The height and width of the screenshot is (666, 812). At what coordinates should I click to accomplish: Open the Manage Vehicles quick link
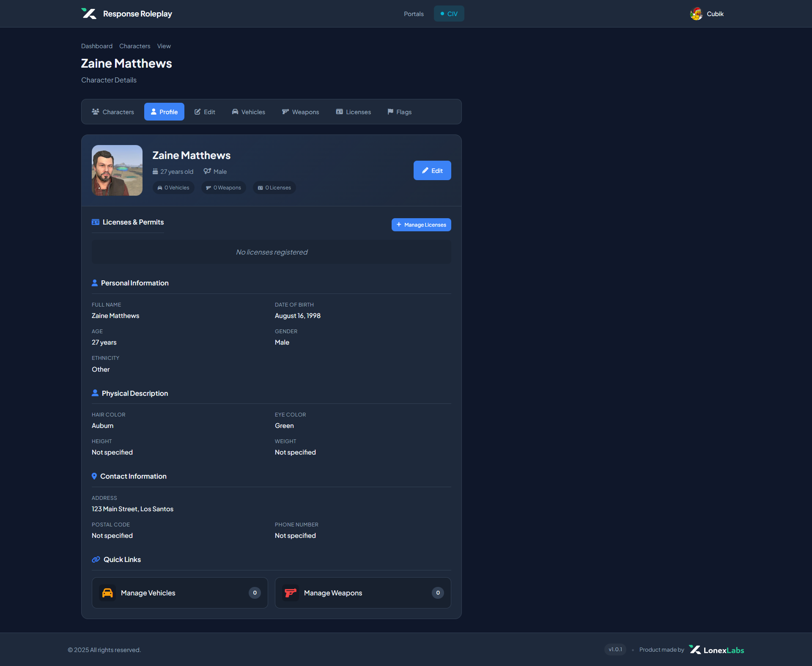(x=180, y=593)
